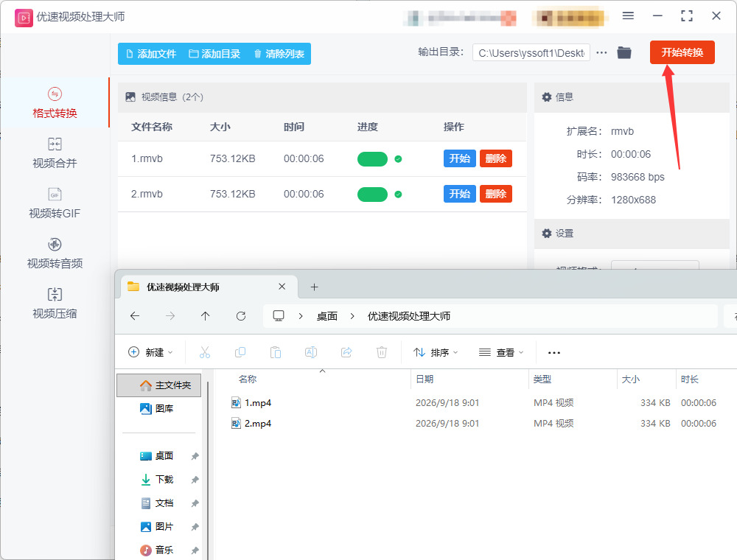Viewport: 737px width, 560px height.
Task: Open the 排序 sort dropdown
Action: click(x=436, y=352)
